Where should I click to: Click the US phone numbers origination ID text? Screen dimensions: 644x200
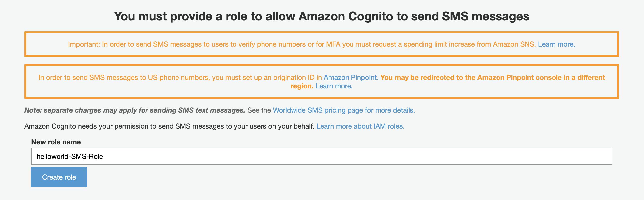coord(180,78)
